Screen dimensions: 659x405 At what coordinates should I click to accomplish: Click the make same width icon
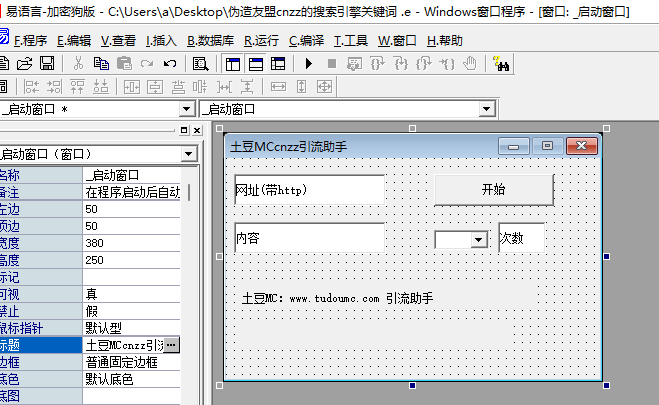click(278, 87)
